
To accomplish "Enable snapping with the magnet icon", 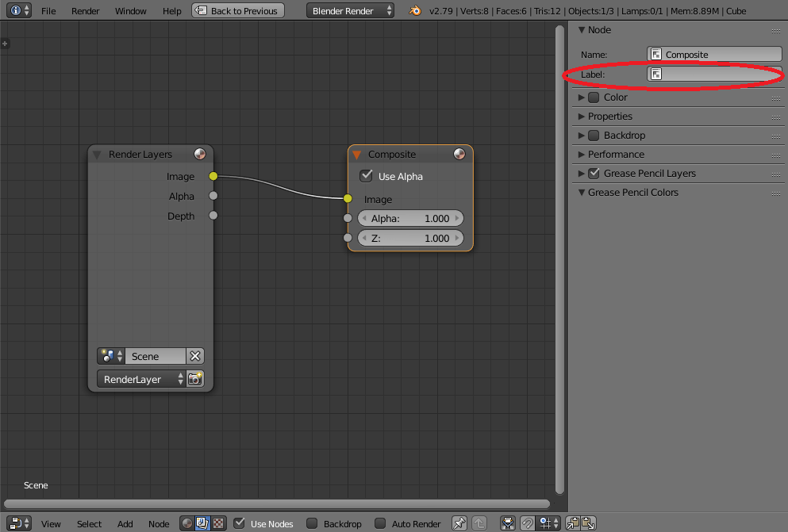I will click(x=528, y=523).
